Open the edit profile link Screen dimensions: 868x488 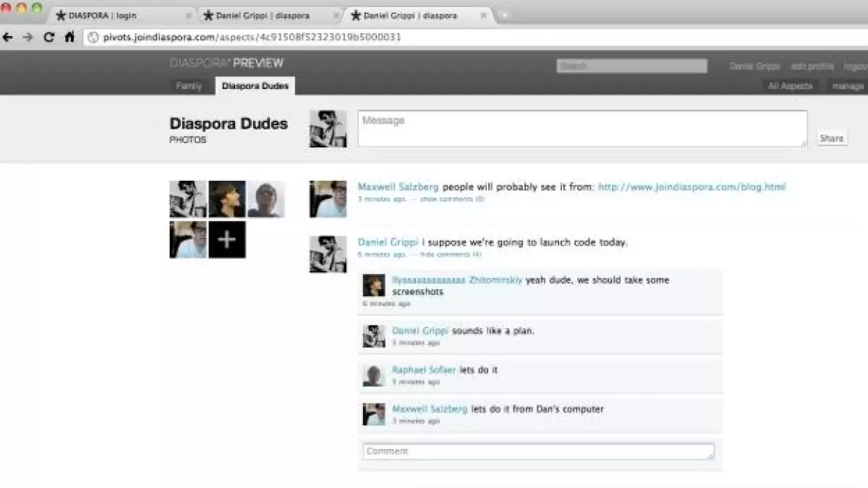pyautogui.click(x=812, y=66)
